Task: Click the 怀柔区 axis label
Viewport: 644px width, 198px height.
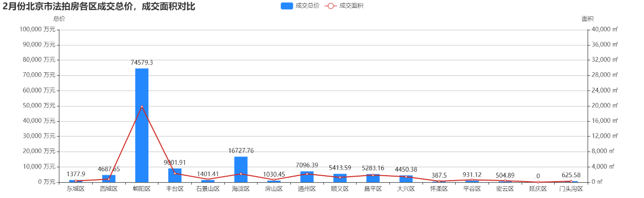Action: 439,189
